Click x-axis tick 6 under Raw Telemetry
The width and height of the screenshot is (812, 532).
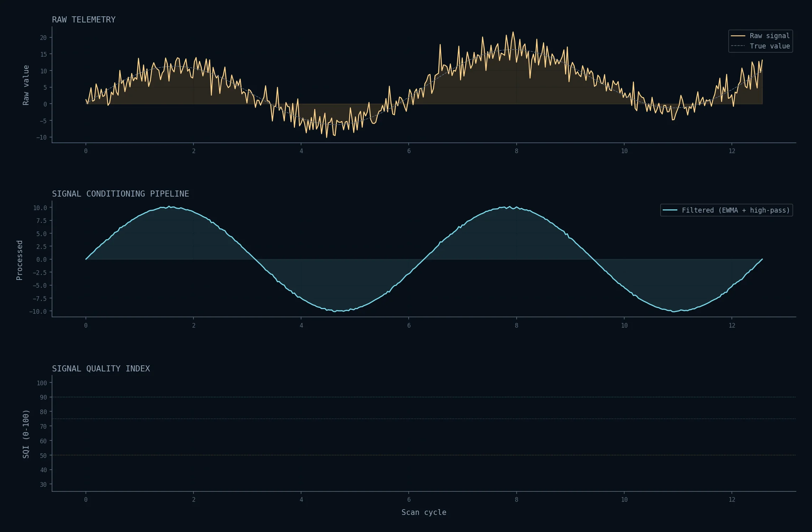point(409,151)
